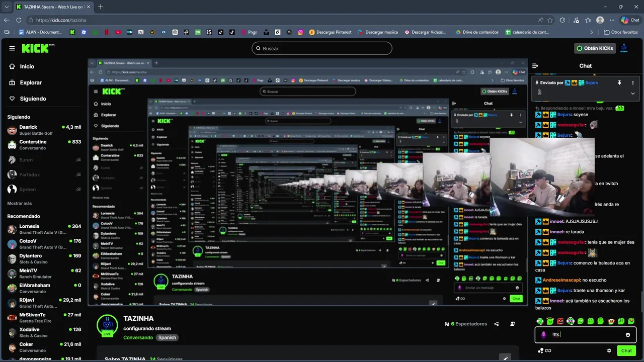The height and width of the screenshot is (362, 644).
Task: Open the Instagram bookmark icon
Action: (300, 32)
